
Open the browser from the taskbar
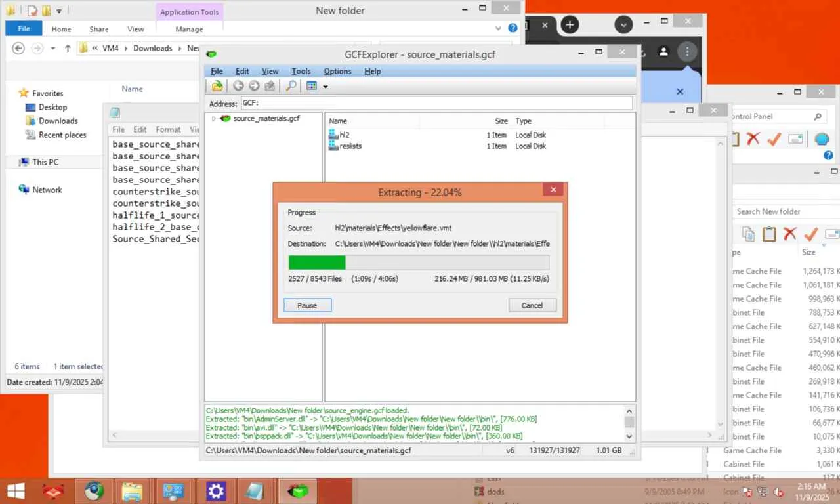point(94,491)
